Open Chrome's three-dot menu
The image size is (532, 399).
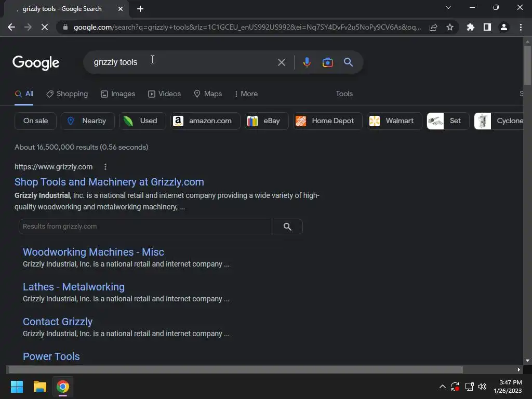[x=521, y=27]
